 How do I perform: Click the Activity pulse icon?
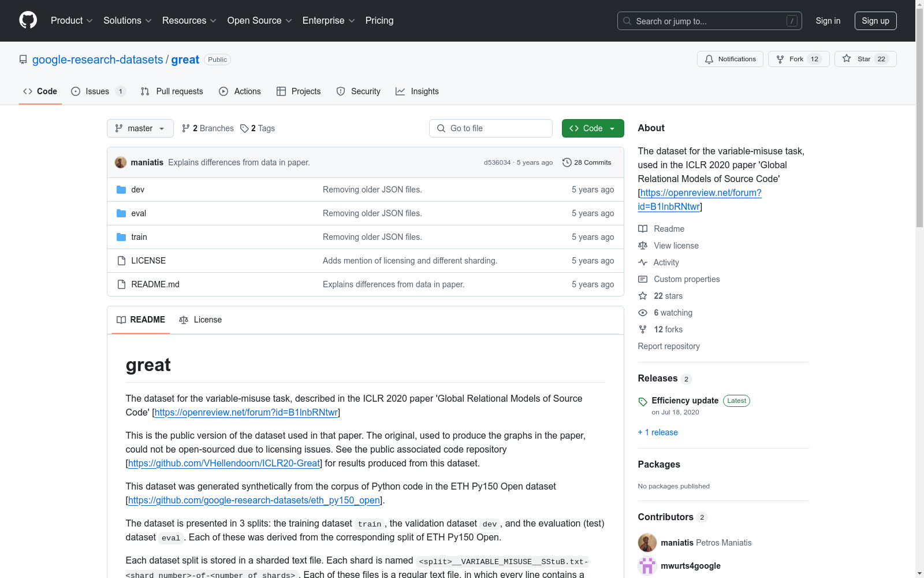click(x=643, y=262)
